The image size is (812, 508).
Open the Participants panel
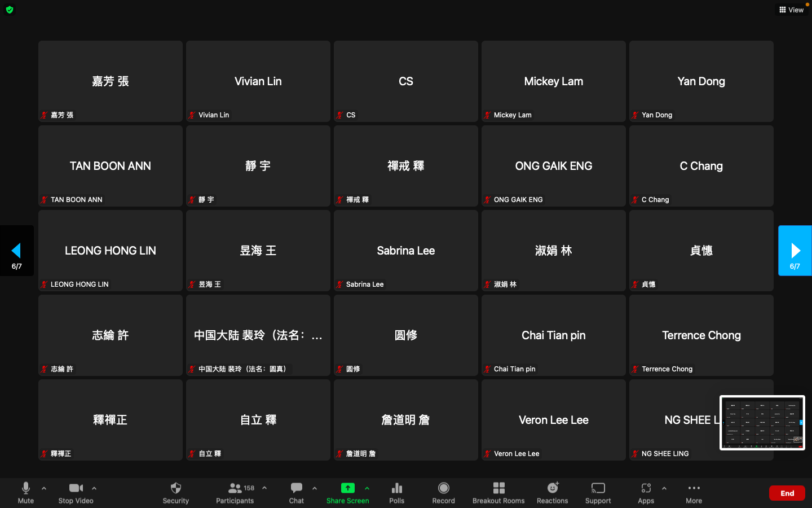[235, 492]
